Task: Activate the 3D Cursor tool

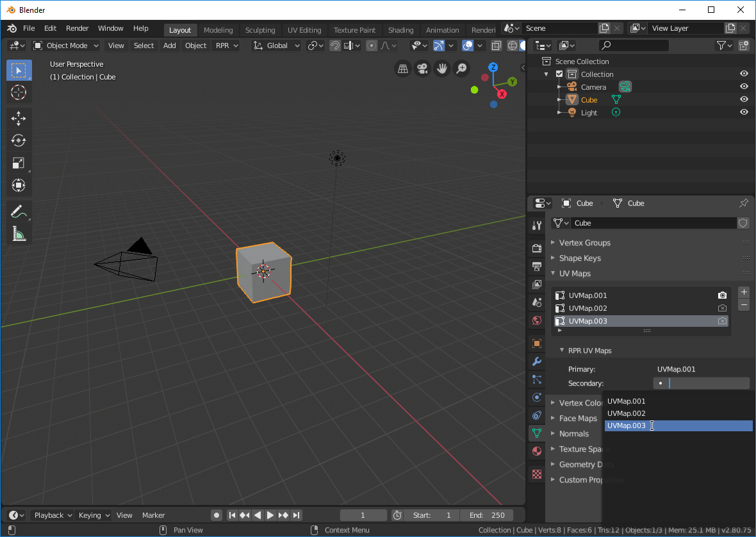Action: [x=19, y=92]
